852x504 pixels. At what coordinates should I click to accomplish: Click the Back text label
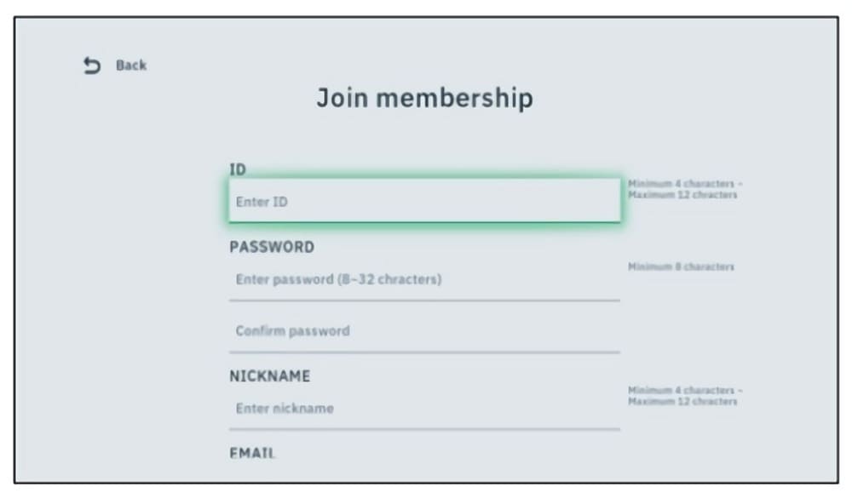131,66
